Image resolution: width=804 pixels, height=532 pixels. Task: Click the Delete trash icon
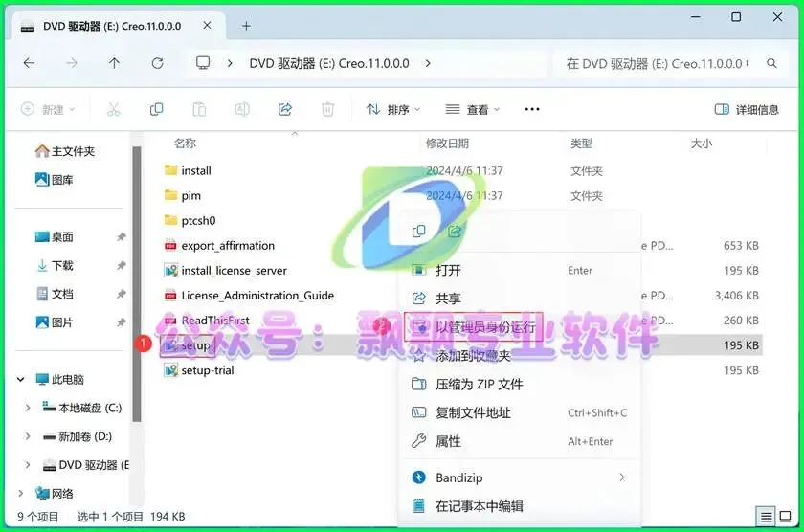327,109
